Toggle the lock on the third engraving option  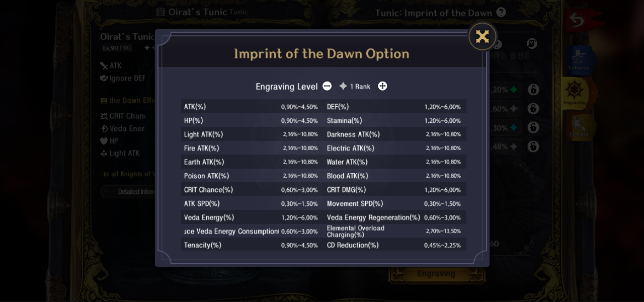533,127
